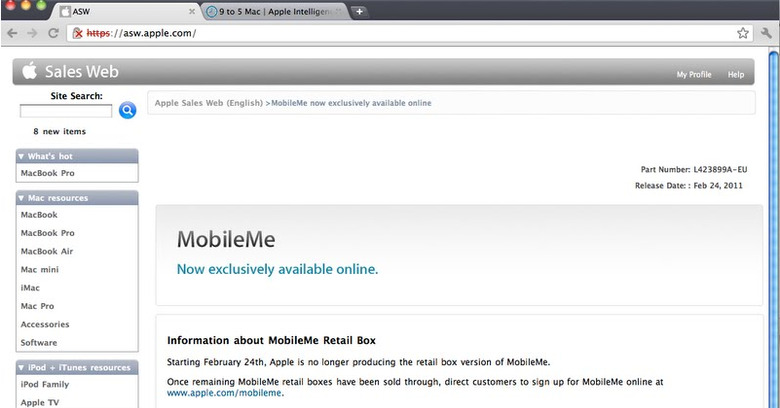Open MacBook Air in Mac resources
This screenshot has height=408, width=780.
(47, 251)
